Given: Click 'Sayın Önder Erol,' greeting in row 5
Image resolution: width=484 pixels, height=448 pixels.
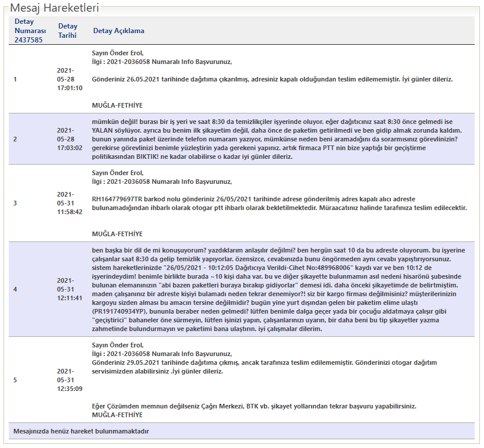Looking at the screenshot, I should tap(118, 346).
